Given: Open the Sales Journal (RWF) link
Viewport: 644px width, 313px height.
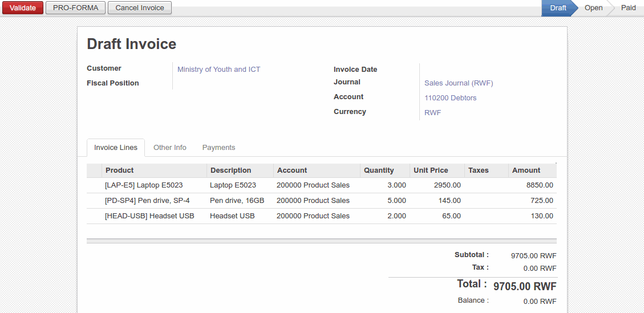Looking at the screenshot, I should coord(458,83).
